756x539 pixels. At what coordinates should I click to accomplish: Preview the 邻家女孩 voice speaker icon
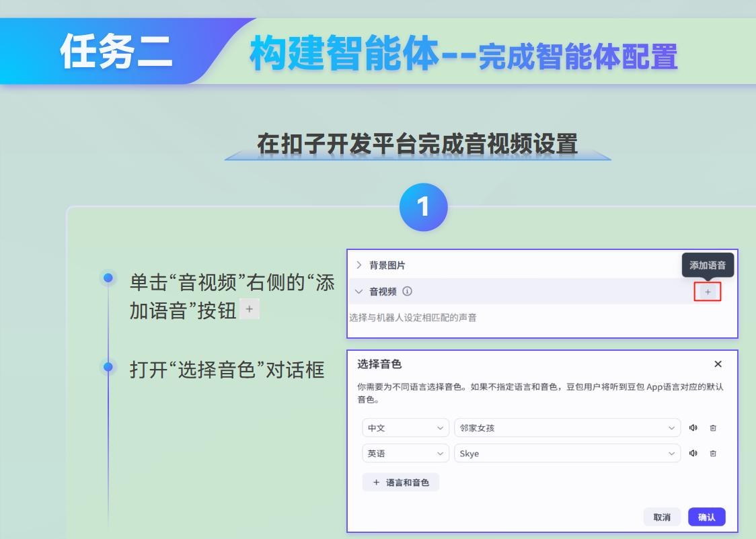pos(693,427)
